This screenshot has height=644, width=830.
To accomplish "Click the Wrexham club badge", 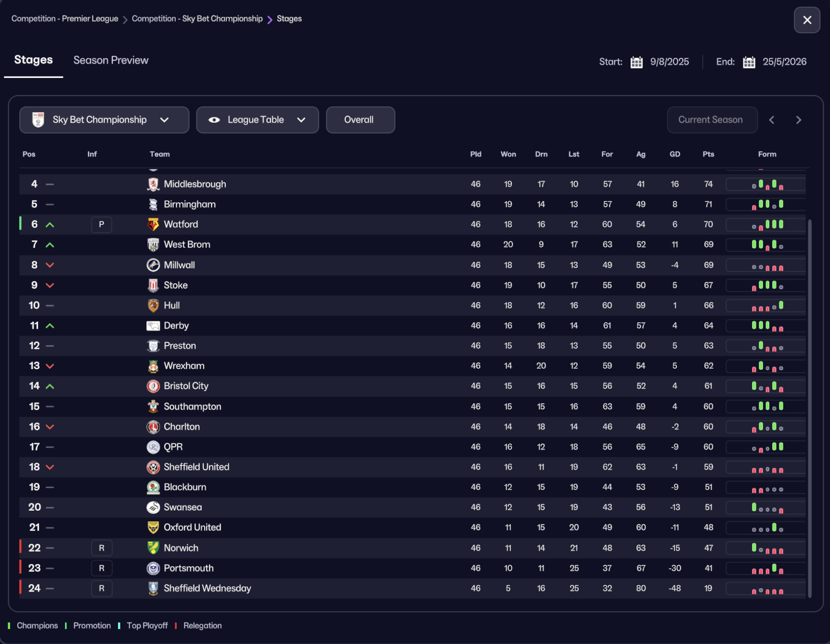I will [x=153, y=366].
